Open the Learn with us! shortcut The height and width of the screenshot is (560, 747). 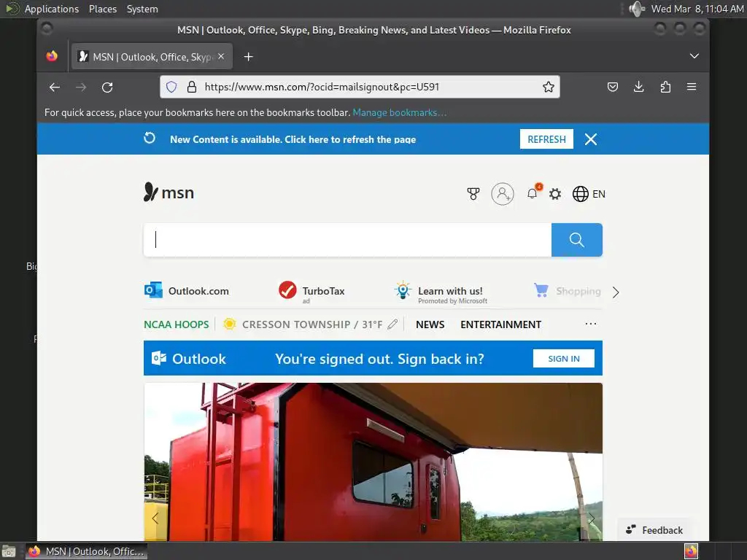pyautogui.click(x=441, y=292)
